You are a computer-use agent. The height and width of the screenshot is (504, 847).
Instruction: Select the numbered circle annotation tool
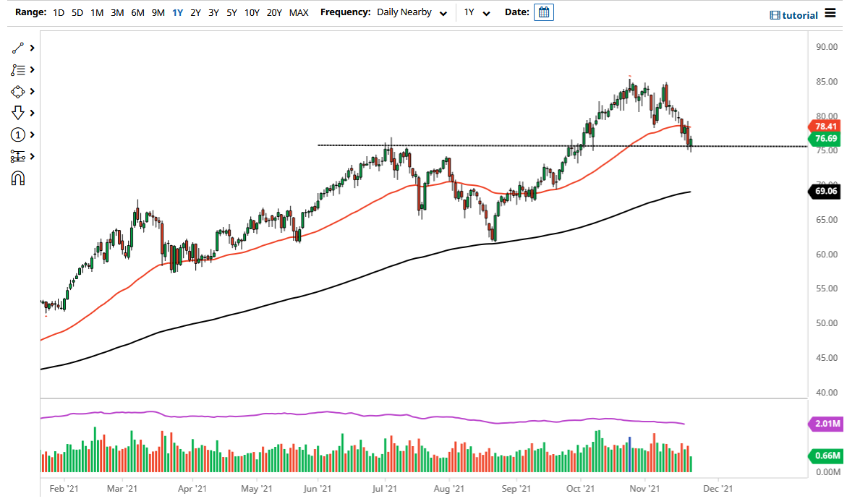(19, 134)
